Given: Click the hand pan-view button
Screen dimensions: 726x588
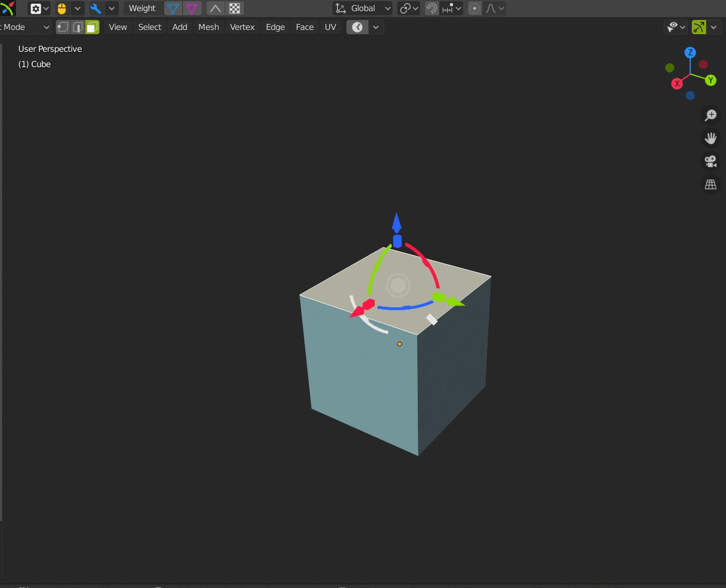Looking at the screenshot, I should pos(711,138).
